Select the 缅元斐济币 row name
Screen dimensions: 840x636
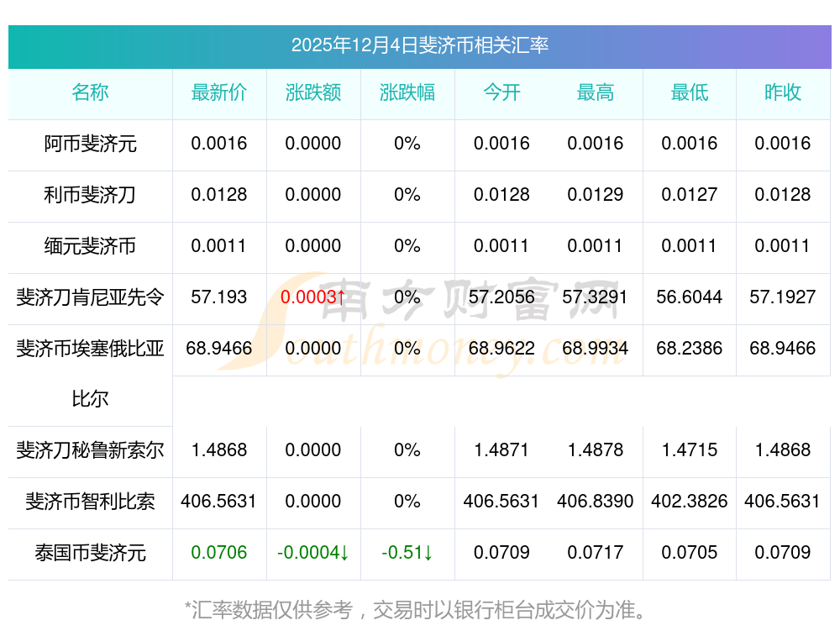(90, 246)
